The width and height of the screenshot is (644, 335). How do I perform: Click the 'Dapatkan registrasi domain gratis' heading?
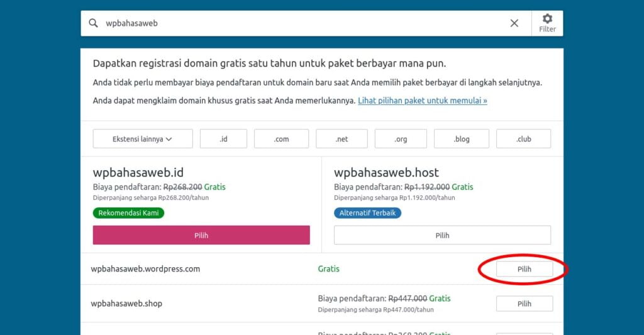(269, 63)
